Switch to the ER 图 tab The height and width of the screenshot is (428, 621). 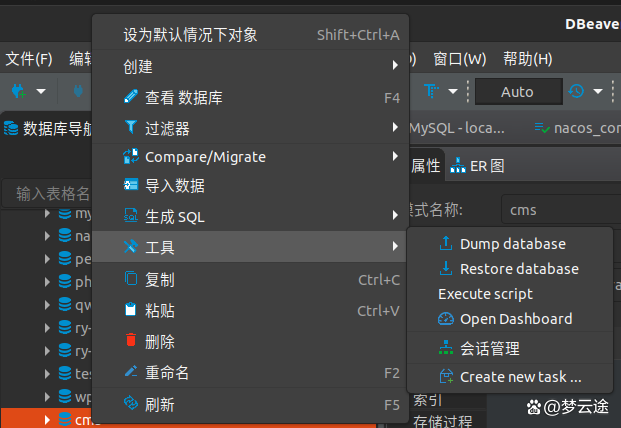(x=477, y=166)
